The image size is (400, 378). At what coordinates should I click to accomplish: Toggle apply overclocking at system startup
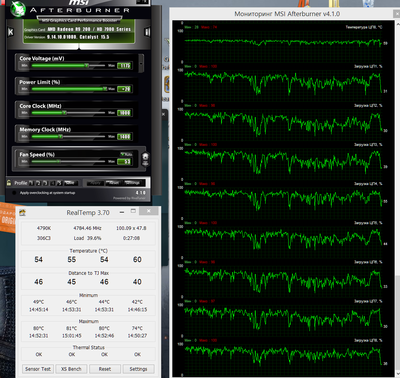pyautogui.click(x=14, y=193)
